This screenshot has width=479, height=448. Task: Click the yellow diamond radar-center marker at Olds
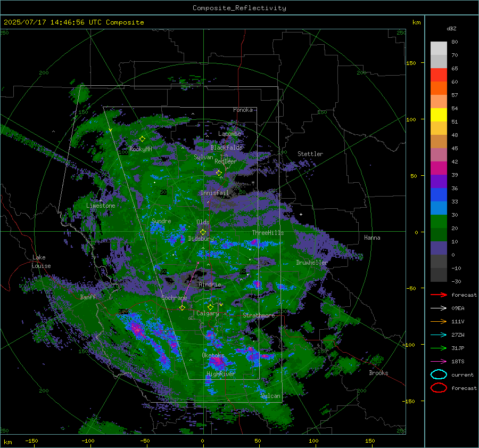pos(203,232)
